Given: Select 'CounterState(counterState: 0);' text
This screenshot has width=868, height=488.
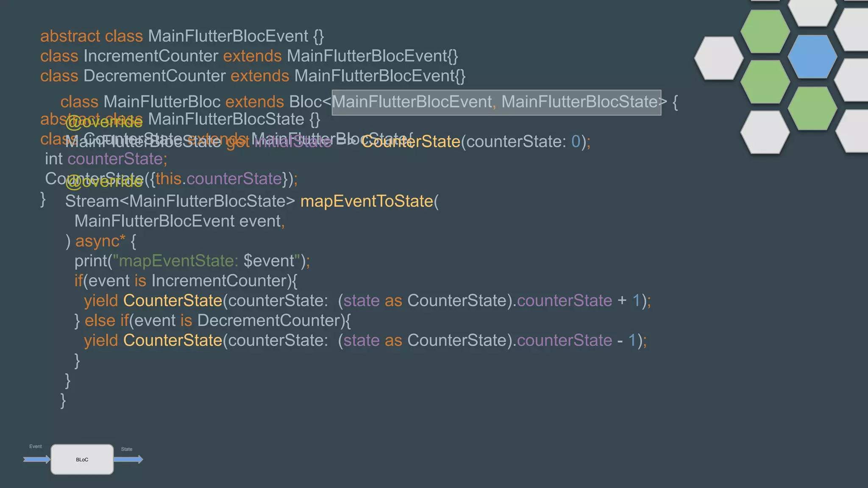Looking at the screenshot, I should [x=476, y=142].
